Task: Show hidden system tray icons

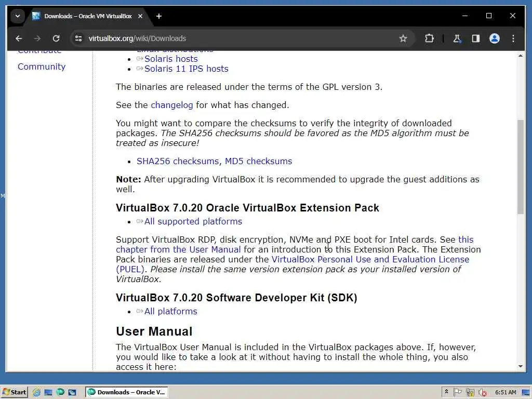Action: [446, 392]
